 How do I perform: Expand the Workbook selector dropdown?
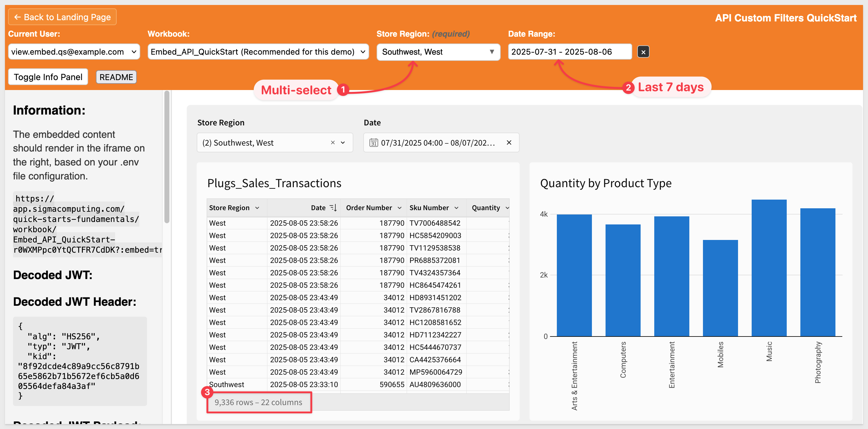(x=258, y=52)
